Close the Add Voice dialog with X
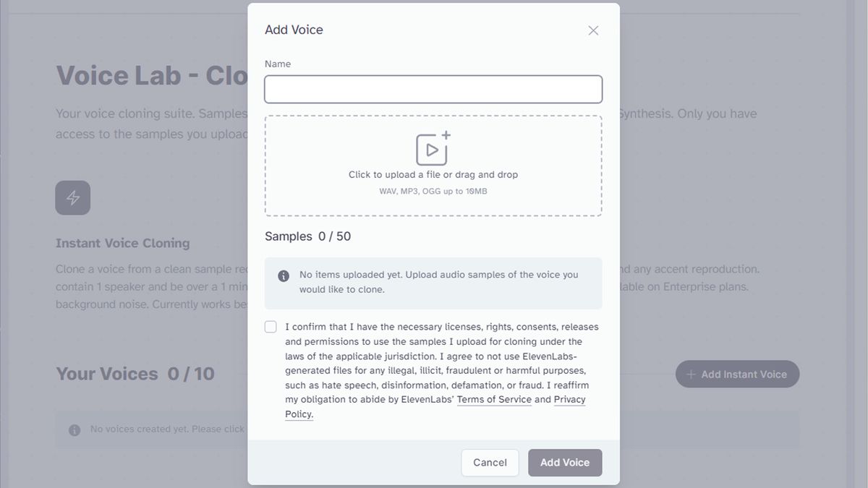The image size is (868, 488). point(593,30)
